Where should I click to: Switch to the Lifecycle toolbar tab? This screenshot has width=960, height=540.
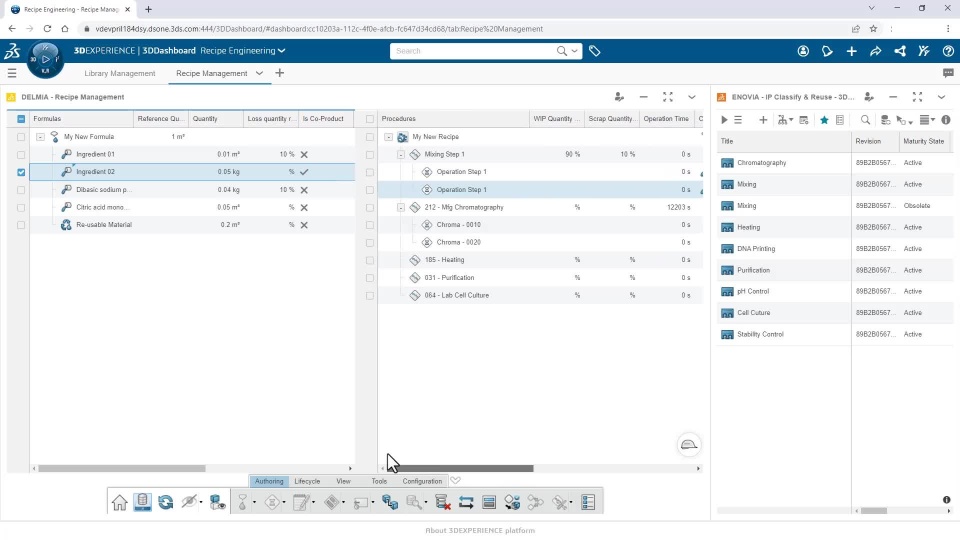pyautogui.click(x=307, y=481)
